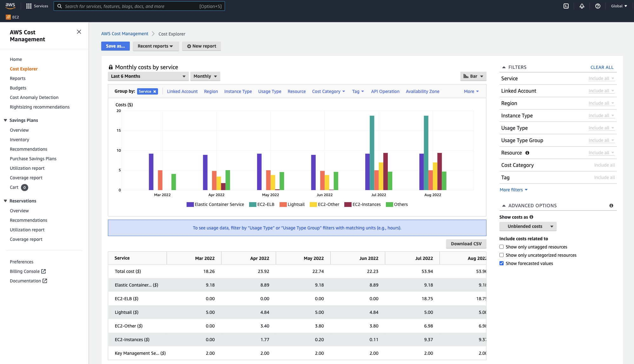
Task: Expand the Last 6 Months date range dropdown
Action: 148,76
